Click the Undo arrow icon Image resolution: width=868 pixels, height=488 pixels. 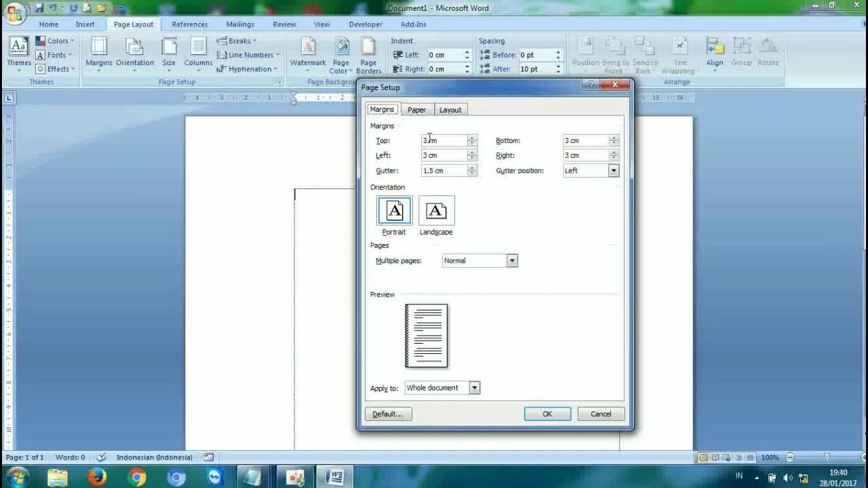coord(54,8)
